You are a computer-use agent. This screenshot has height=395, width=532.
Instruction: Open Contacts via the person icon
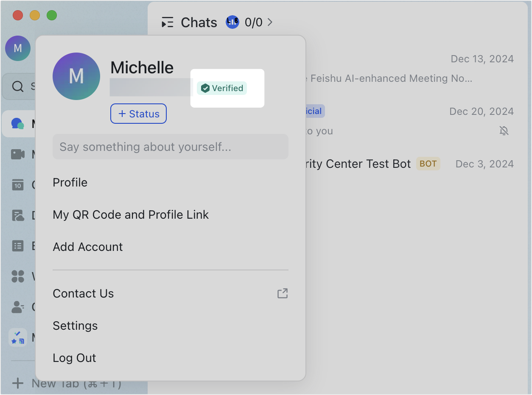(x=17, y=307)
